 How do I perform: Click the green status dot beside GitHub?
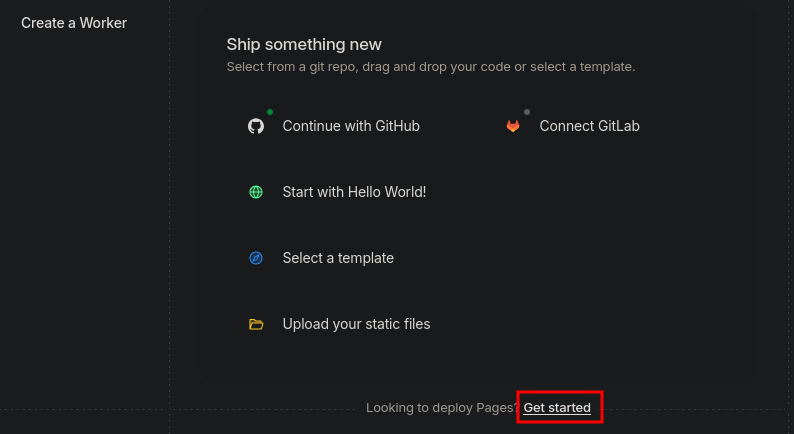click(x=270, y=112)
